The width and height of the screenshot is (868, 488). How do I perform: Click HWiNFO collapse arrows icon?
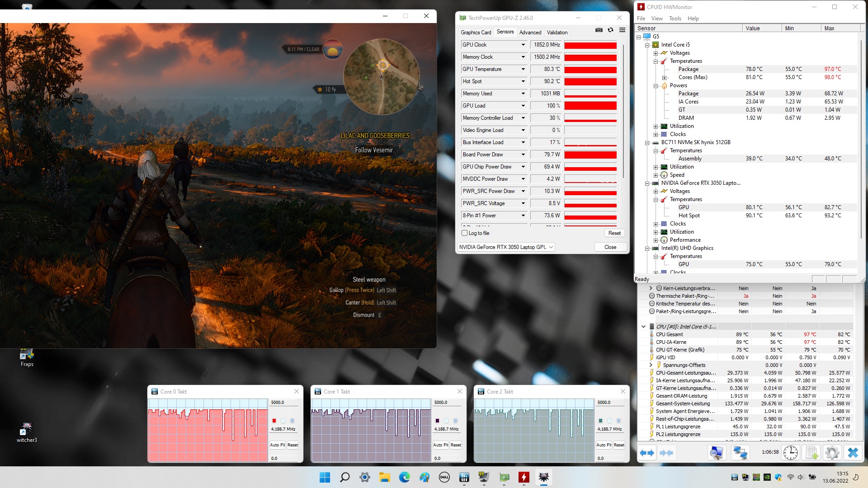(x=666, y=452)
